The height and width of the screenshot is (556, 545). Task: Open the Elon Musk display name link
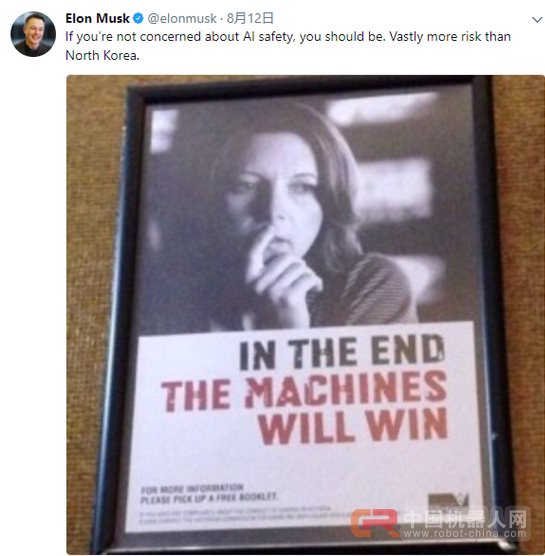(98, 18)
